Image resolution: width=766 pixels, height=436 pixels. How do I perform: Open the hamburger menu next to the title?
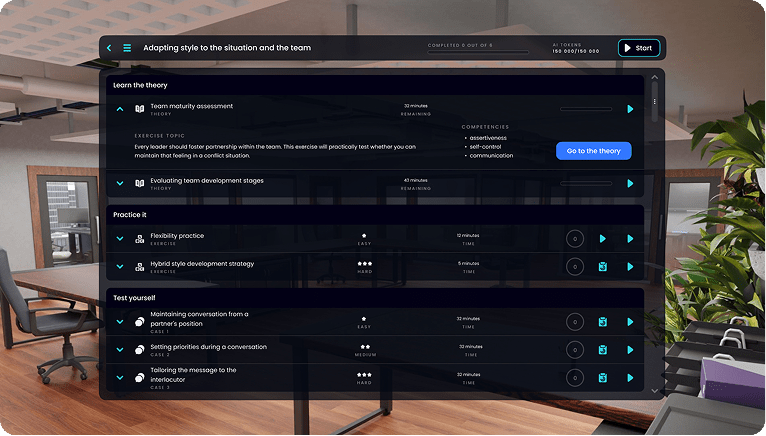coord(127,48)
